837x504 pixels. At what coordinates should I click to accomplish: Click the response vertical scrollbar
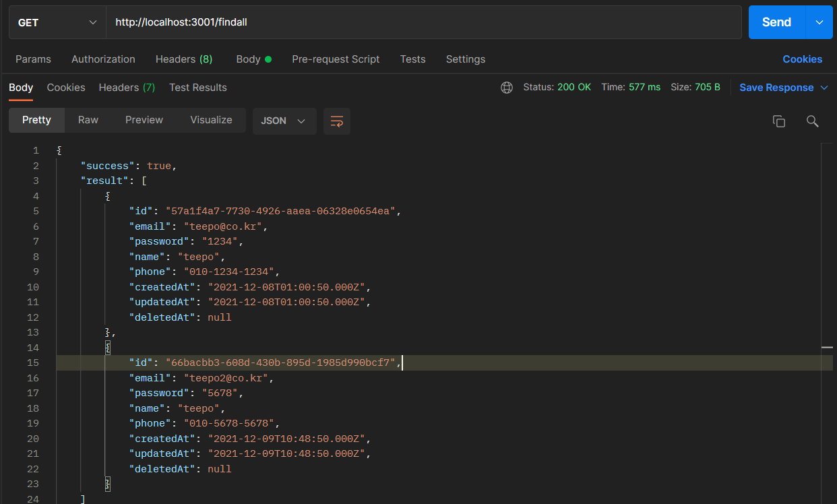coord(827,323)
